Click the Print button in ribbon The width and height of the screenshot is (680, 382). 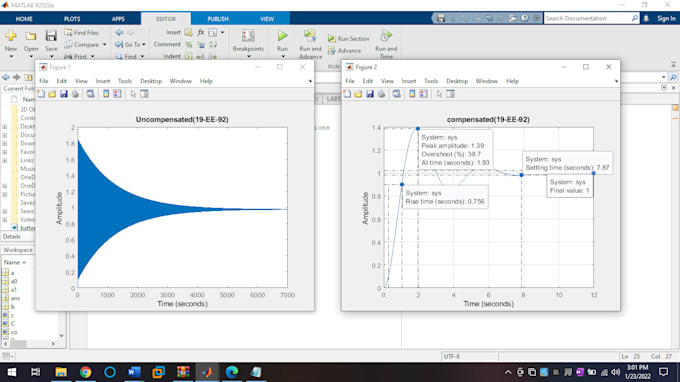[x=79, y=56]
